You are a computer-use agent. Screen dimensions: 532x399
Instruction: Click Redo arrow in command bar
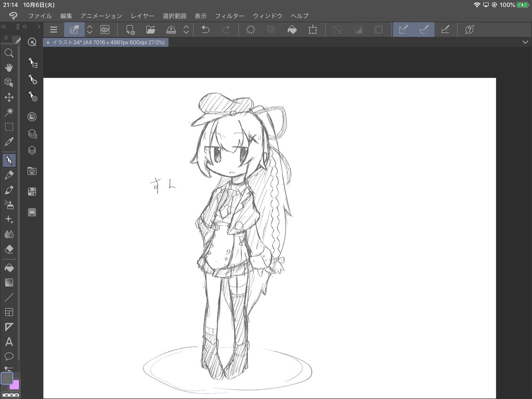(x=226, y=30)
